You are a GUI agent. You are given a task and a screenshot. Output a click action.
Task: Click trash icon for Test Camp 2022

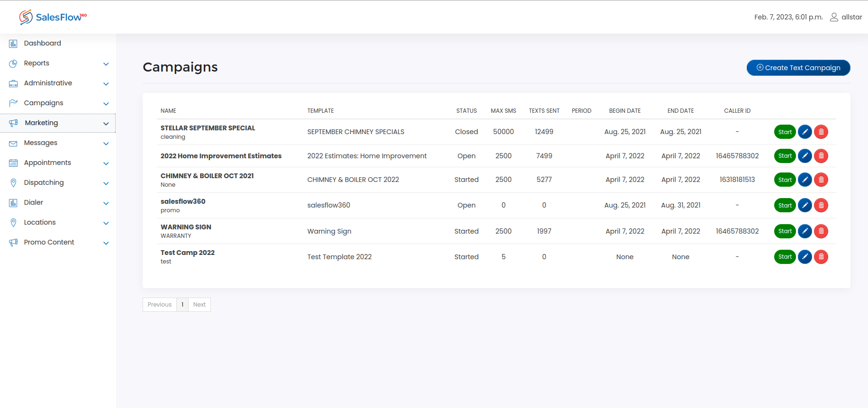[x=821, y=257]
